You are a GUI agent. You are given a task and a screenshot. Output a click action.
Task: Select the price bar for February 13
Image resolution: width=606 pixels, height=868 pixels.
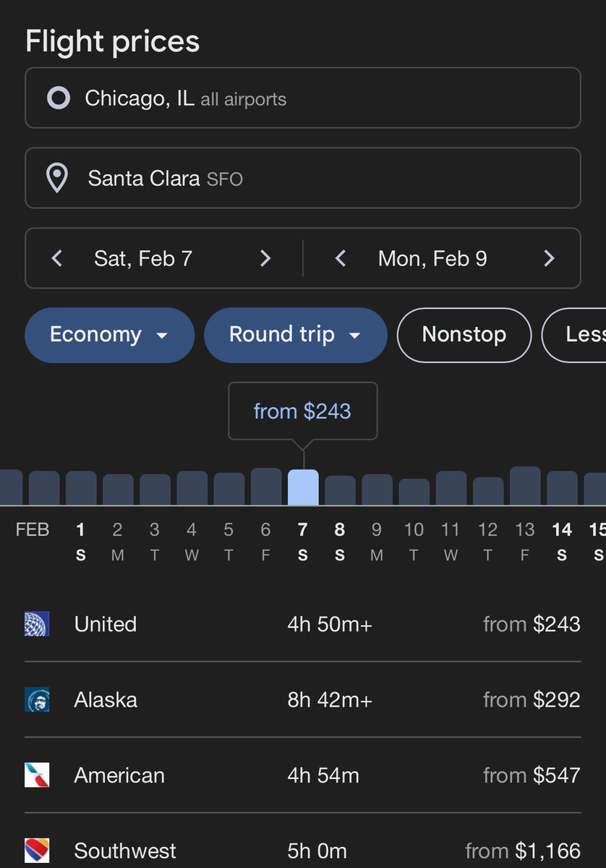(x=525, y=486)
